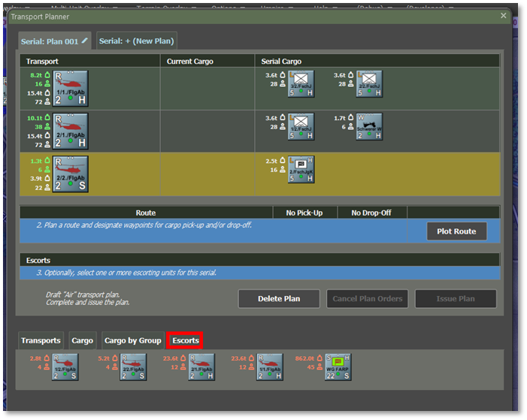Pick the 1/2.FlgAb helicopter in escorts list
This screenshot has width=527, height=420.
click(x=65, y=367)
